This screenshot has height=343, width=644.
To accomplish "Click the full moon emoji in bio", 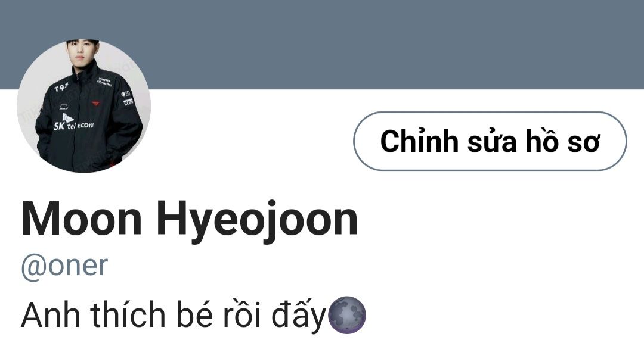I will pyautogui.click(x=348, y=315).
